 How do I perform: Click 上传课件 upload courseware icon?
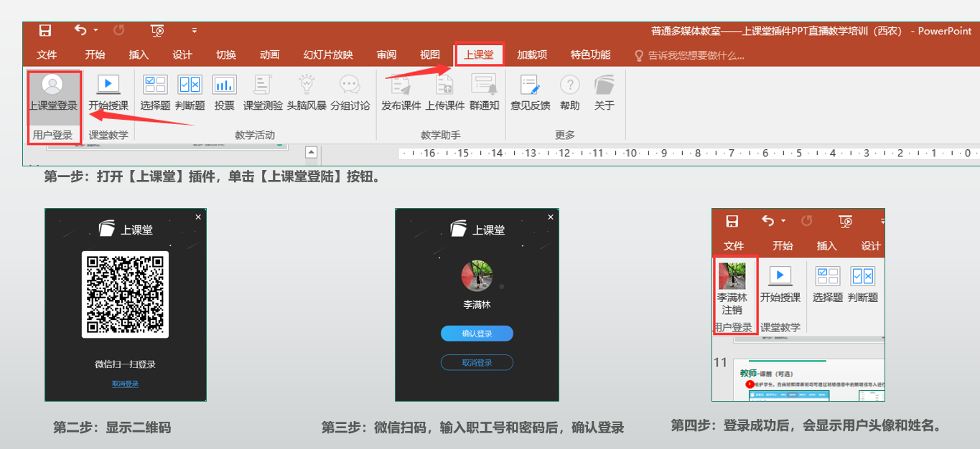444,93
